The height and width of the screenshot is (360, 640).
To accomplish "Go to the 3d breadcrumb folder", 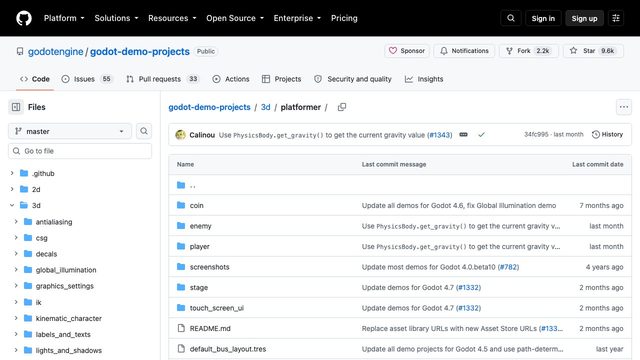I will [265, 107].
